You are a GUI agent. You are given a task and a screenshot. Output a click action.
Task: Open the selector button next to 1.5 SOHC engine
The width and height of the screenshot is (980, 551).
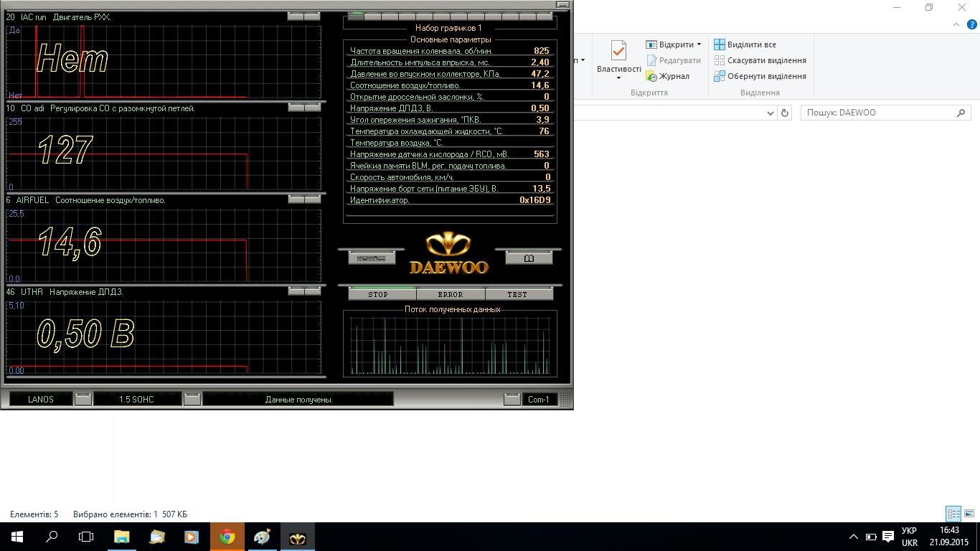click(192, 399)
